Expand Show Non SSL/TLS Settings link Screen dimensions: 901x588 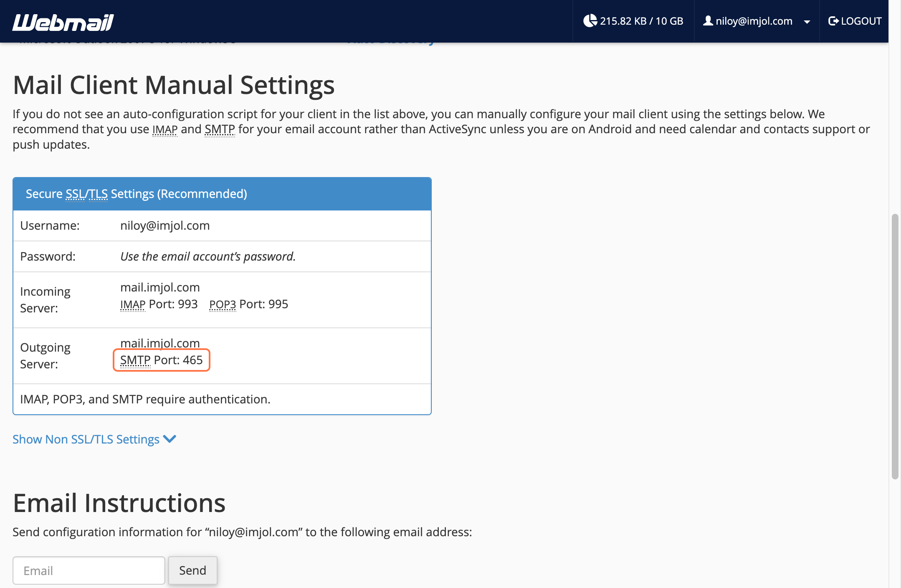[94, 439]
